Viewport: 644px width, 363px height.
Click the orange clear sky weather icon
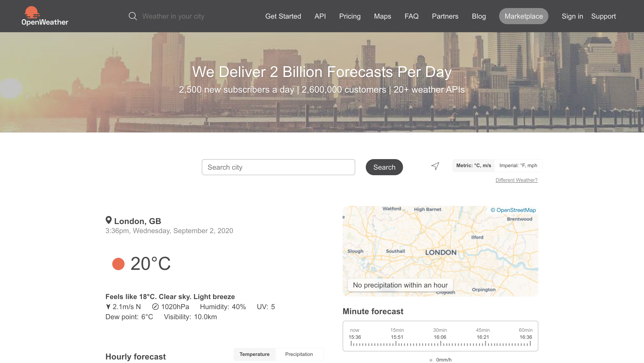pos(118,264)
